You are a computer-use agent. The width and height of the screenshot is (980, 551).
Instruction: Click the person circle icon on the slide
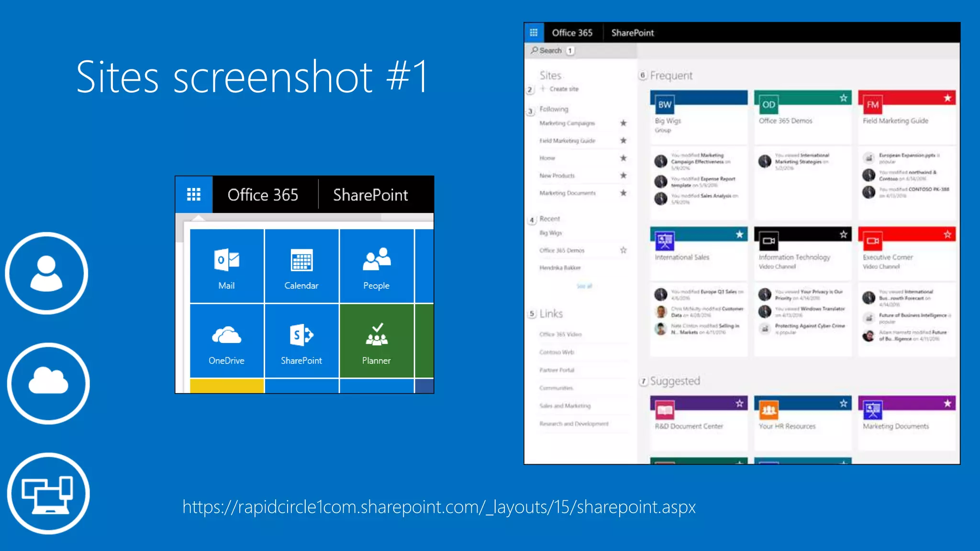pos(46,273)
